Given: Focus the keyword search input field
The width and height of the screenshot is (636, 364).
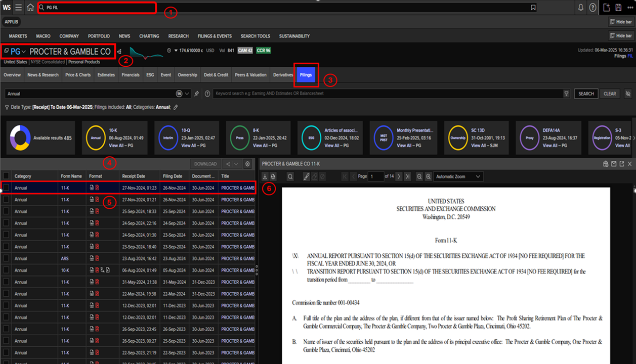Looking at the screenshot, I should (x=387, y=94).
